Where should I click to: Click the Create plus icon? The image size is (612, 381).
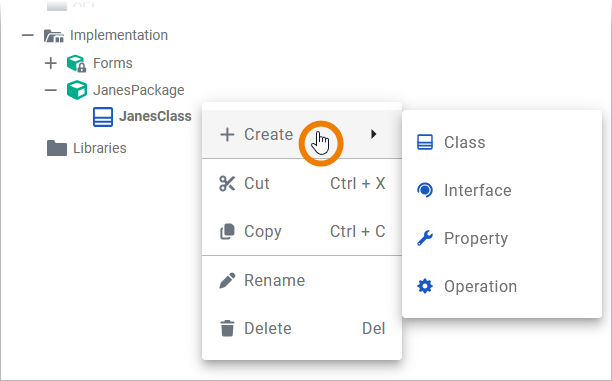[x=227, y=135]
